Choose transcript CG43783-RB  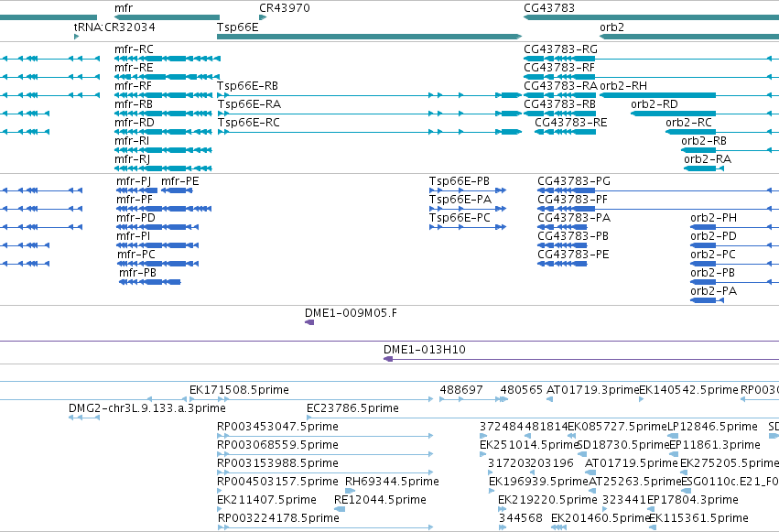559,104
